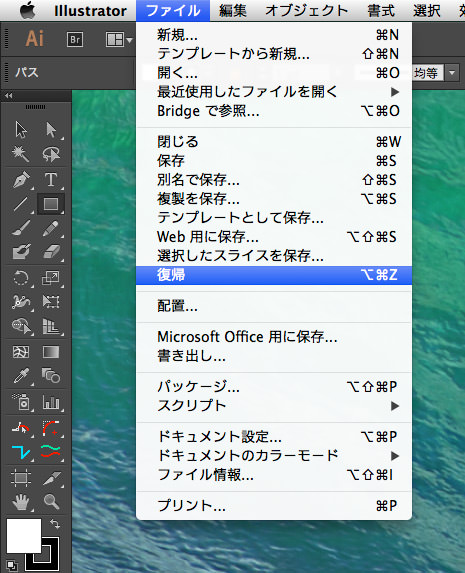This screenshot has width=465, height=573.
Task: Open the Illustrator application menu
Action: coord(90,11)
